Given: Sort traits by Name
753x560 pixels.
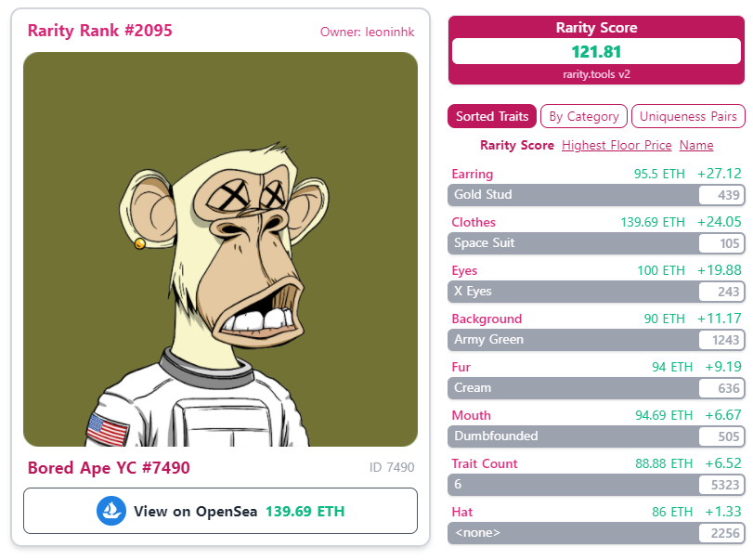Looking at the screenshot, I should [x=696, y=145].
